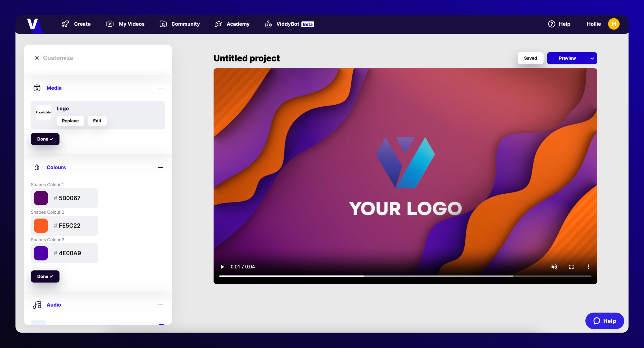Click the ViddyBot robot icon

(268, 24)
